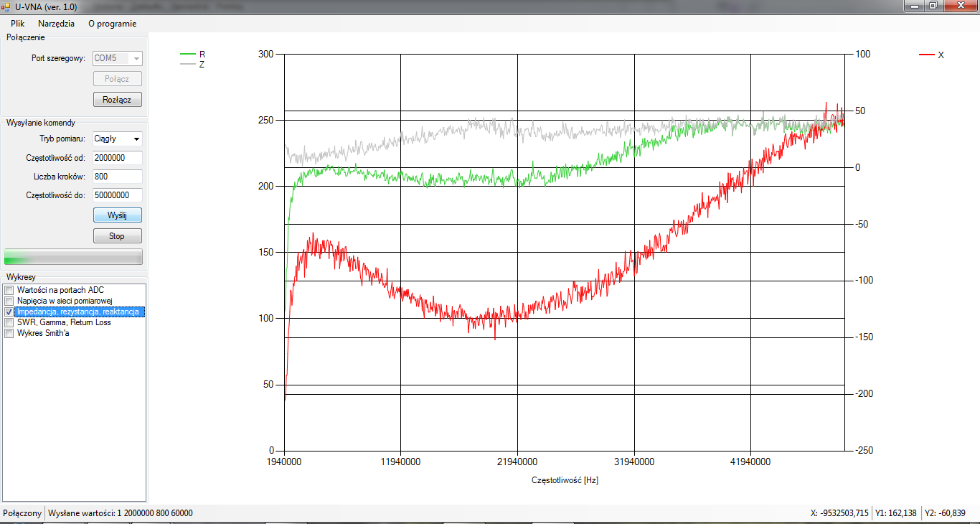980x524 pixels.
Task: Click the red X legend line
Action: [927, 55]
